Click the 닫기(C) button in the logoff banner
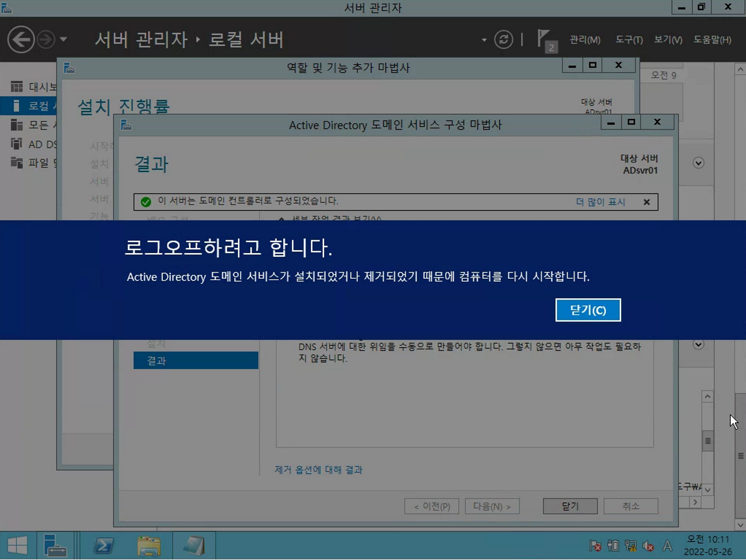 (588, 310)
